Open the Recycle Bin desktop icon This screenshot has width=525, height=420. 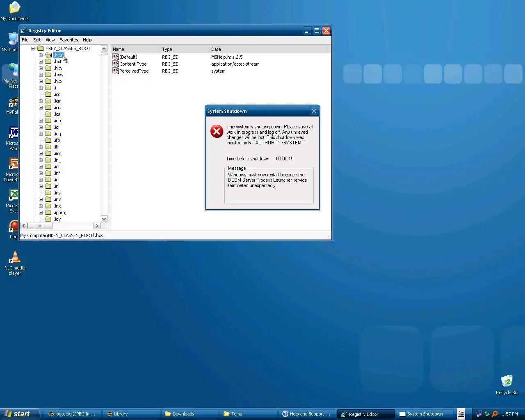[x=507, y=384]
